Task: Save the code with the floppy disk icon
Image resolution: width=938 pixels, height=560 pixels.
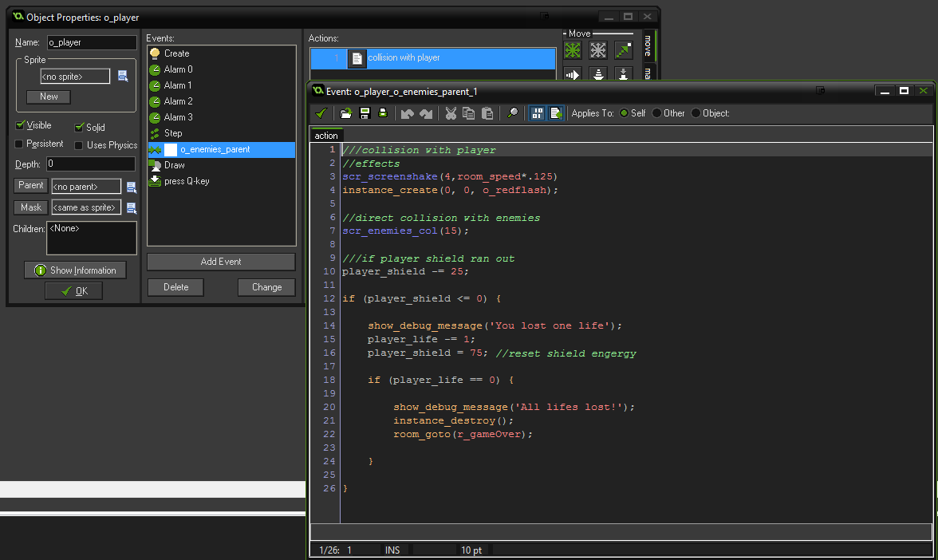Action: point(365,113)
